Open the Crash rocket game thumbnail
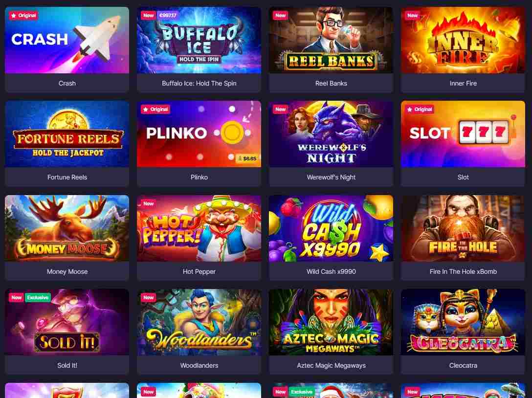532x398 pixels. (67, 40)
